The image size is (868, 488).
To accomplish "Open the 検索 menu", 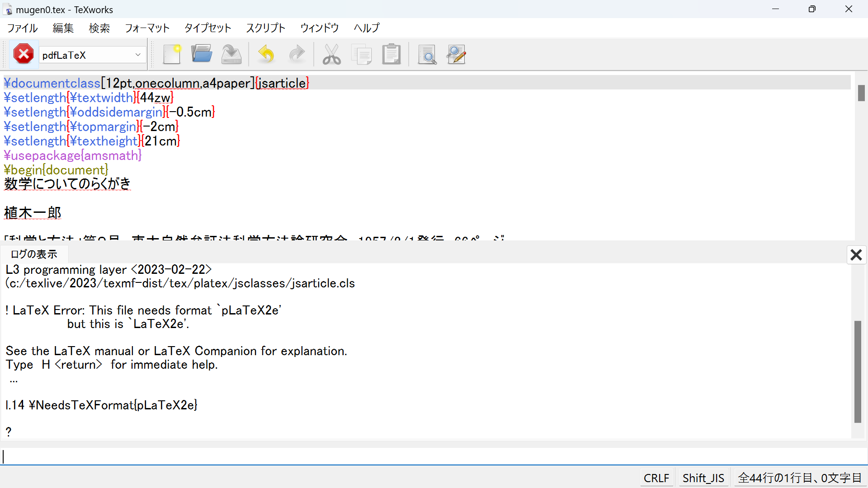I will point(99,28).
